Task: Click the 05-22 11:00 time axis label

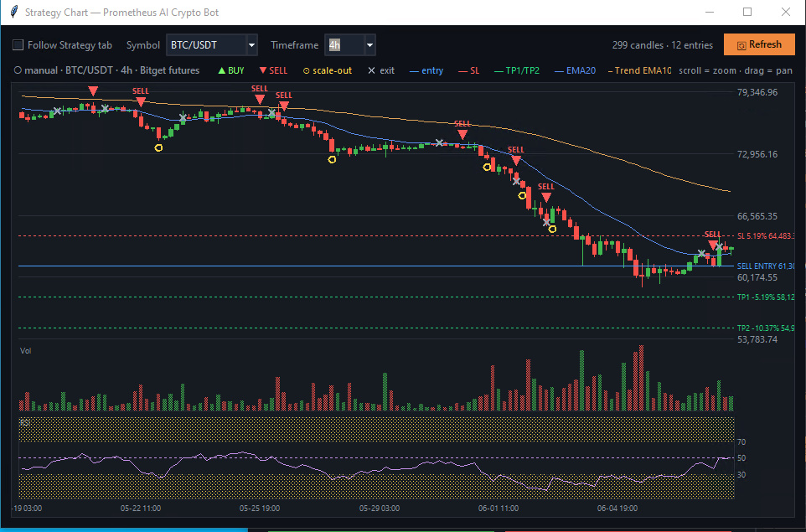Action: click(x=140, y=509)
